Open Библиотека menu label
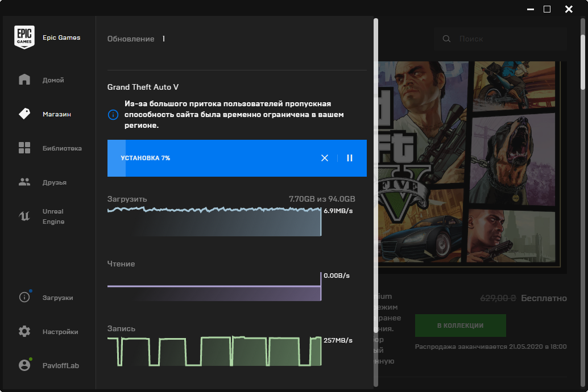 [x=62, y=148]
